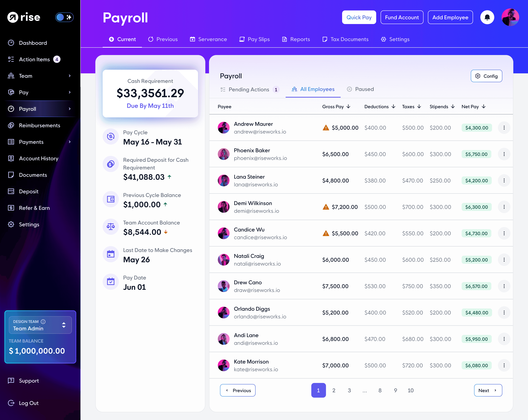Click the Team Account Balance scales icon
This screenshot has height=420, width=528.
click(x=111, y=227)
